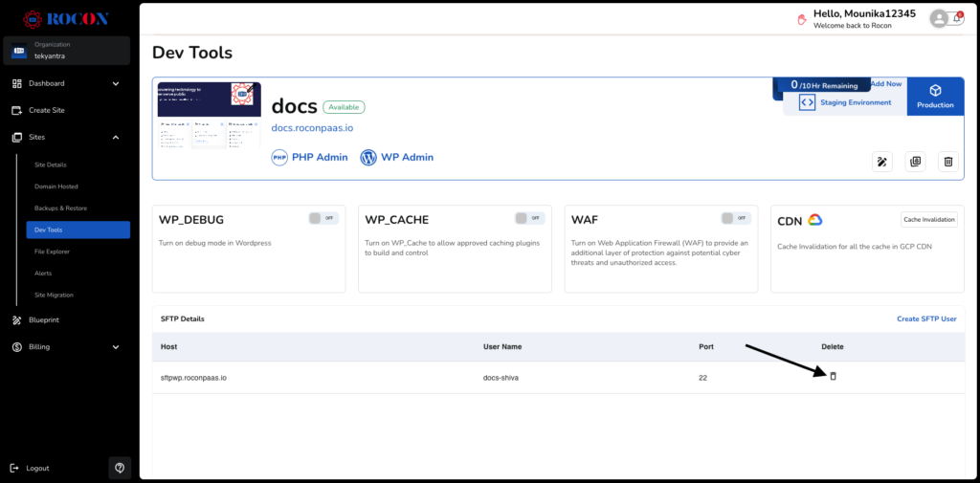Click the Host column header
980x483 pixels.
[x=168, y=346]
